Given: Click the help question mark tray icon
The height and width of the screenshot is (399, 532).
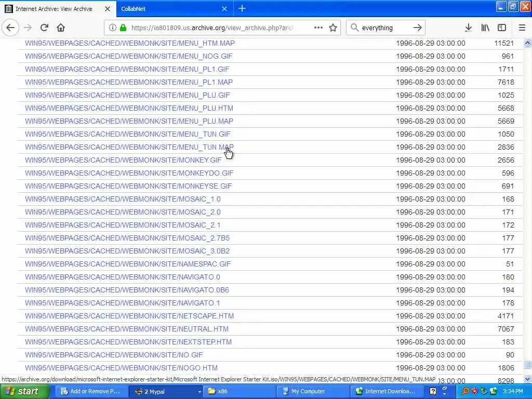Looking at the screenshot, I should pos(433,391).
